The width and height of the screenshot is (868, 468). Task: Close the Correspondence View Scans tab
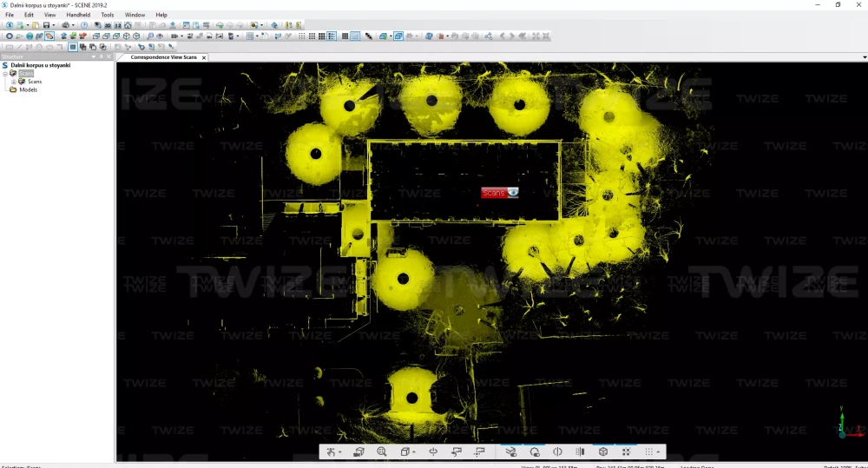pyautogui.click(x=204, y=57)
